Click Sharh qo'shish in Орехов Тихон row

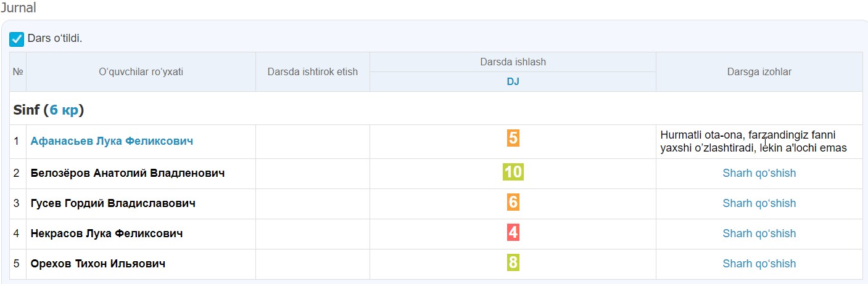pyautogui.click(x=759, y=264)
